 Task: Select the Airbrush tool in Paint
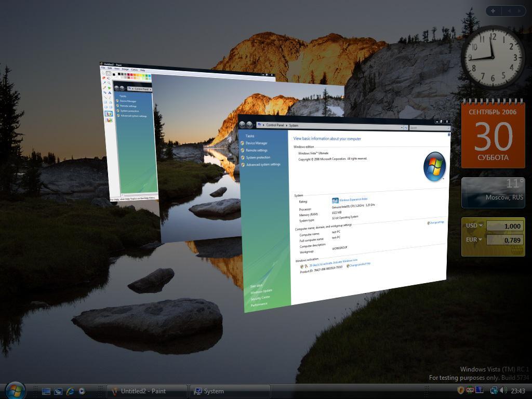tap(105, 92)
